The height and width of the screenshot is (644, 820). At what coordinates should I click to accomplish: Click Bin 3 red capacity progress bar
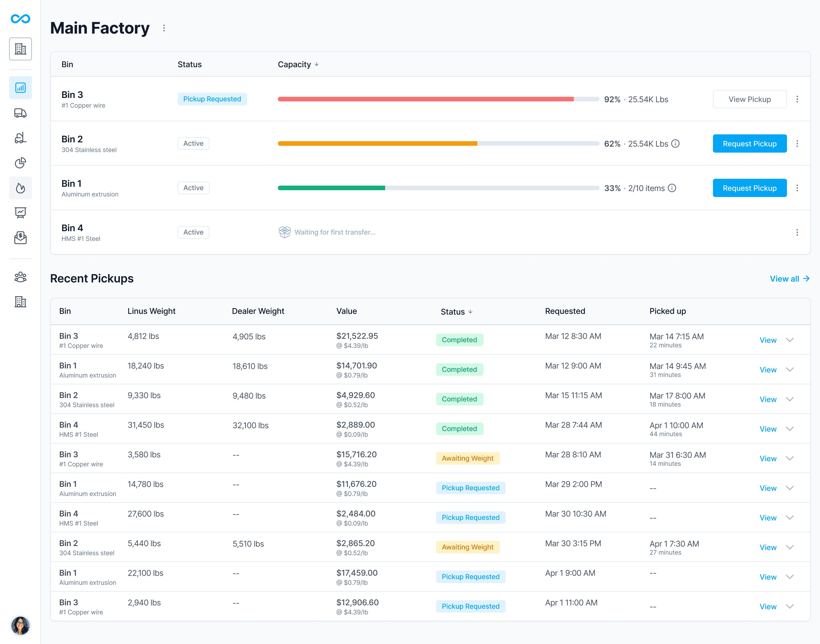coord(425,99)
